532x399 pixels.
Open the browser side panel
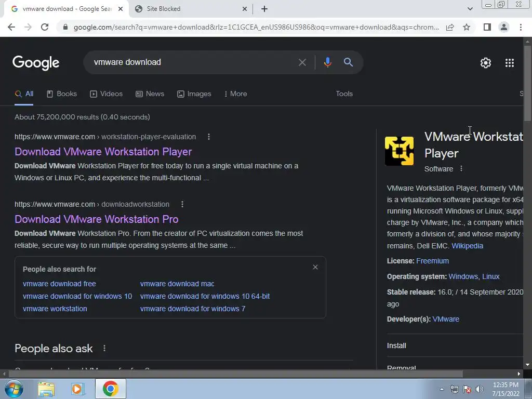click(487, 27)
